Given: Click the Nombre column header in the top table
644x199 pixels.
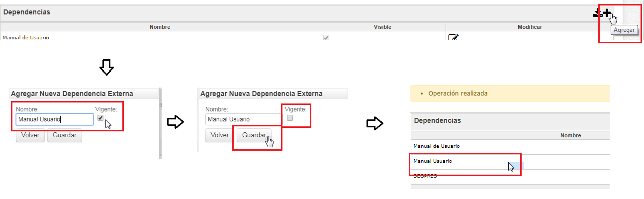Looking at the screenshot, I should point(160,27).
